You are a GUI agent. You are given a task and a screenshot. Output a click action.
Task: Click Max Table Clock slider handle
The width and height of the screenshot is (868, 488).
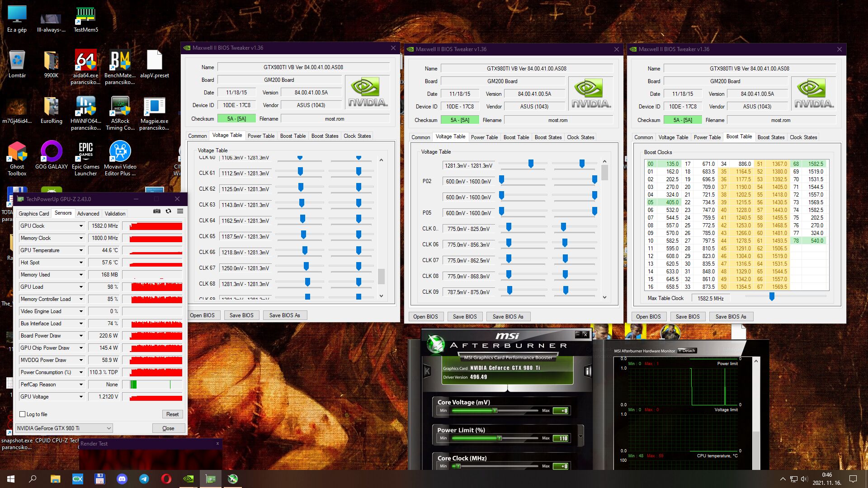[x=772, y=296]
